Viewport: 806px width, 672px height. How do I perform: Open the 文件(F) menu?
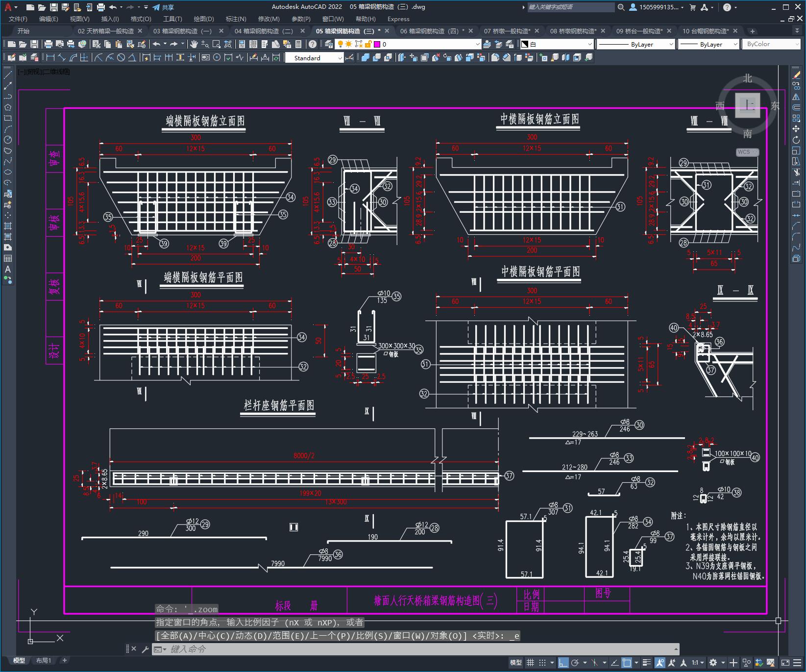18,19
